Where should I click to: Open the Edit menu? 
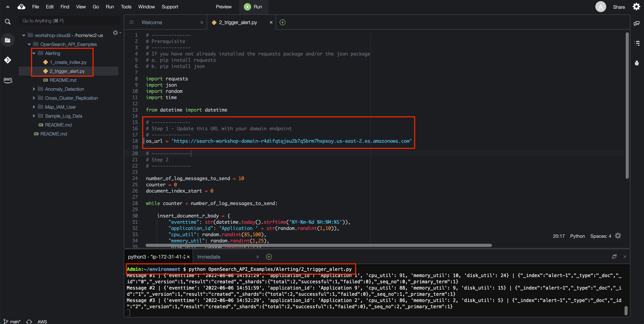pos(49,7)
